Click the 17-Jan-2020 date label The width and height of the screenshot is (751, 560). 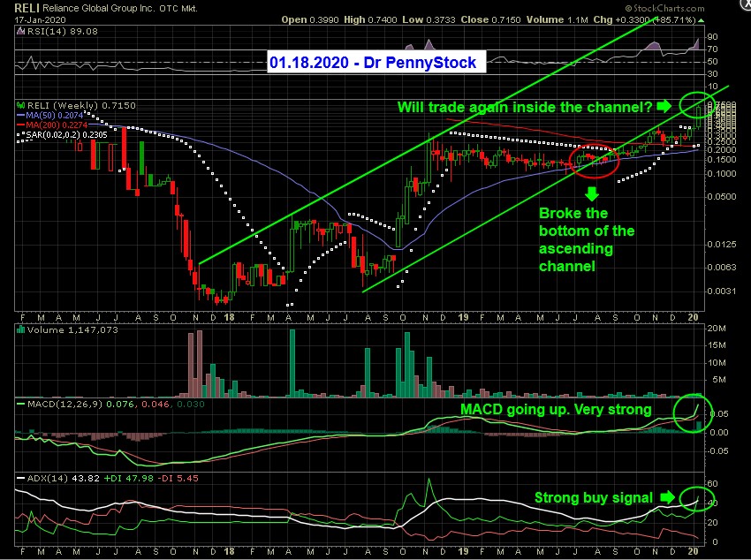coord(35,19)
